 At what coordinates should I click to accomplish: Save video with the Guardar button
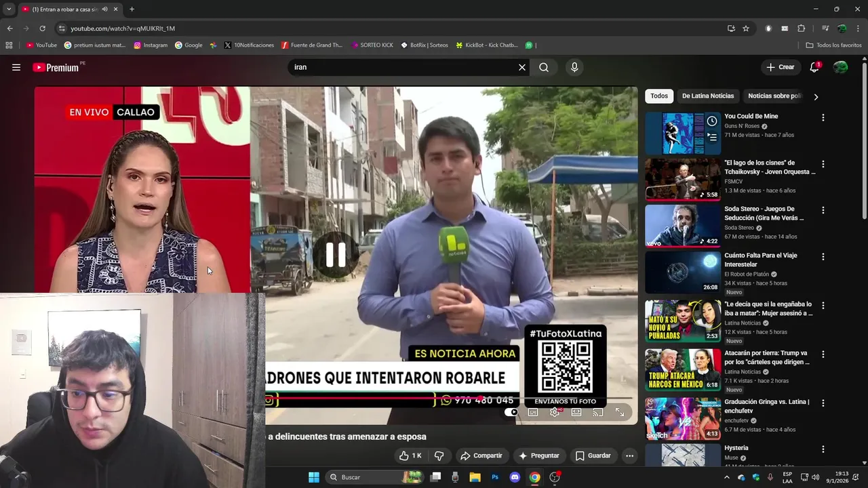pos(593,455)
